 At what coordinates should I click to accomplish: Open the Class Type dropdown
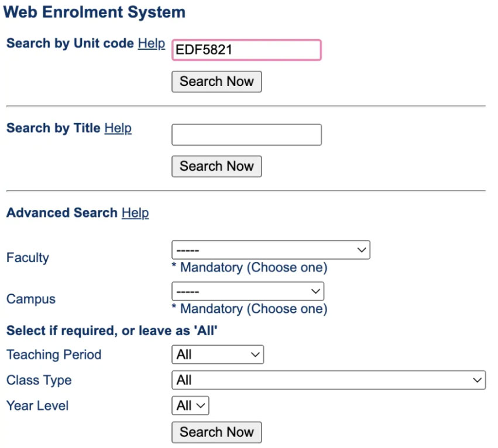point(328,380)
